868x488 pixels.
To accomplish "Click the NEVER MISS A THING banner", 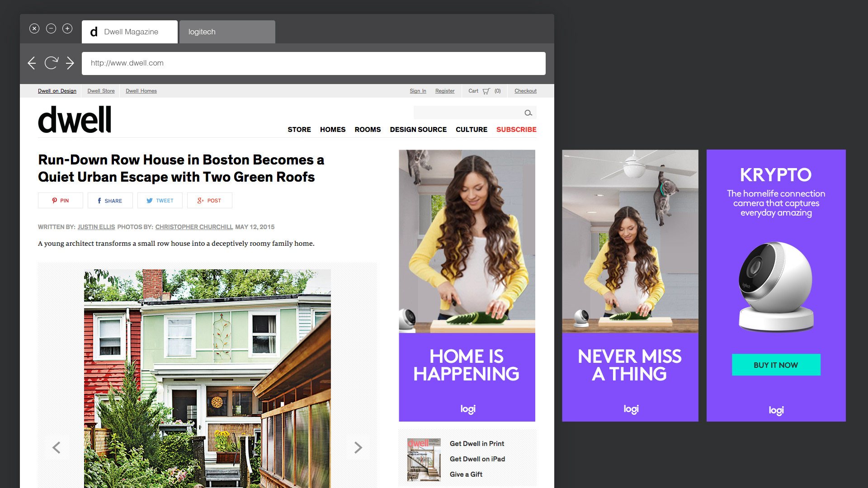I will 630,286.
